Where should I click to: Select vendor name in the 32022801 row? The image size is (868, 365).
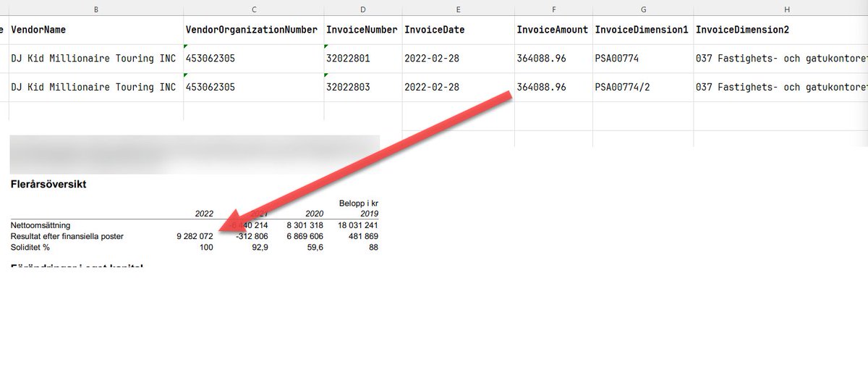pos(96,59)
